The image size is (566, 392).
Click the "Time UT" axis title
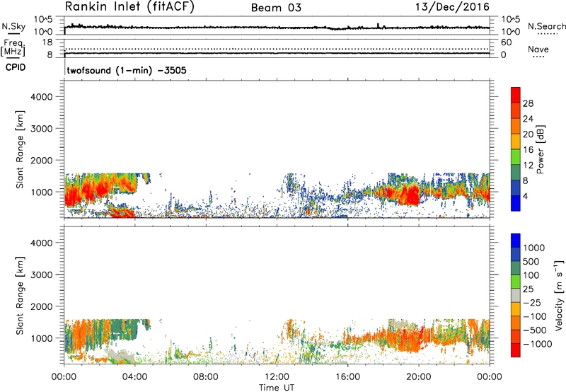point(277,388)
